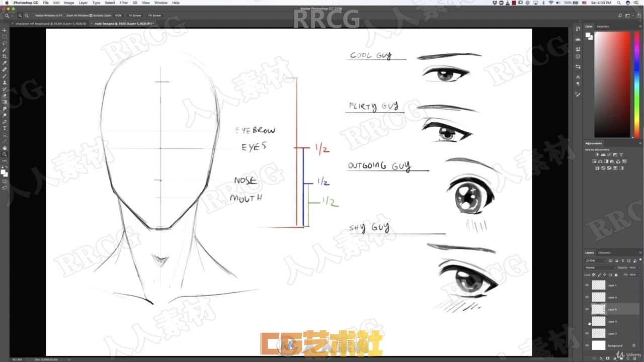Select the Magic Wand tool
The image size is (644, 362).
coord(5,50)
